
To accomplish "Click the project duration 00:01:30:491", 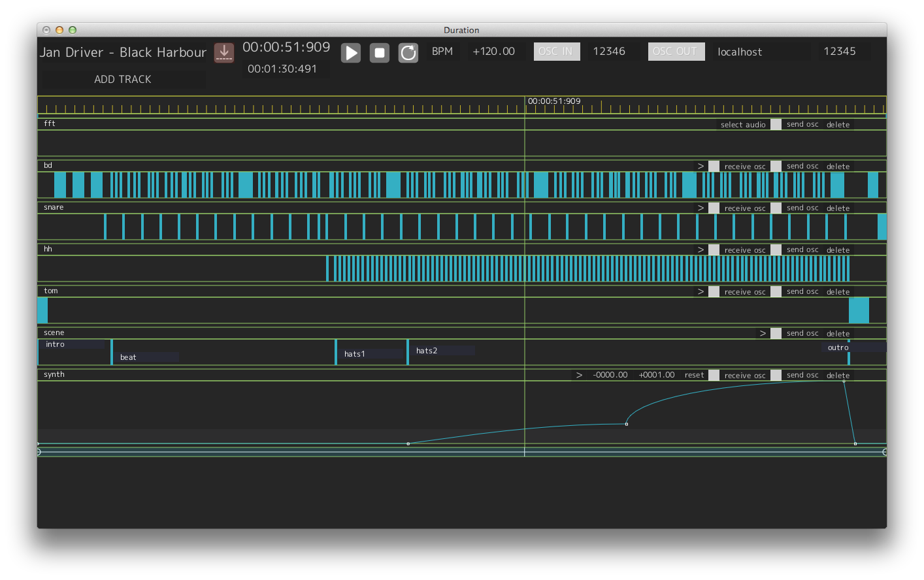I will tap(282, 69).
